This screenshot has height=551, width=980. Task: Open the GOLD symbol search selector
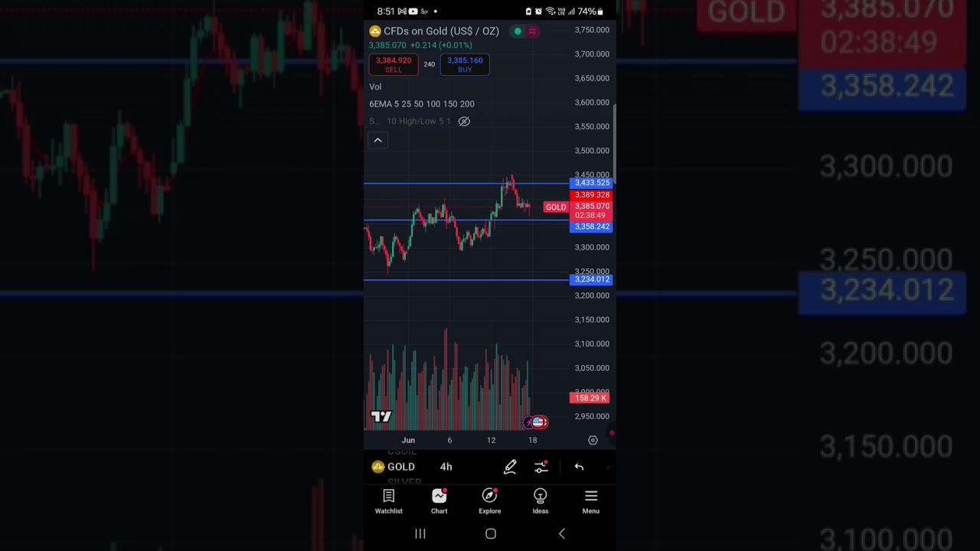click(394, 467)
